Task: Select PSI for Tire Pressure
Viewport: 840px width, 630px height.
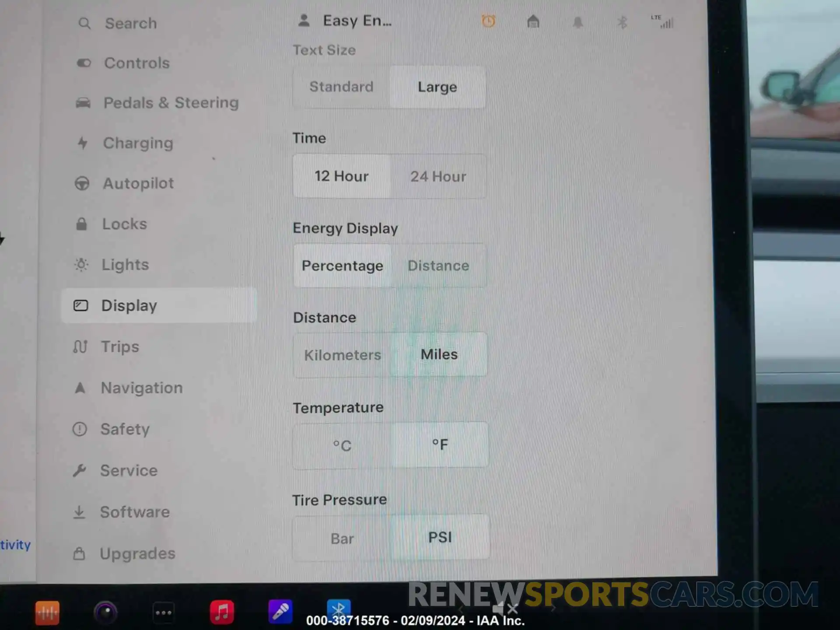Action: [439, 537]
